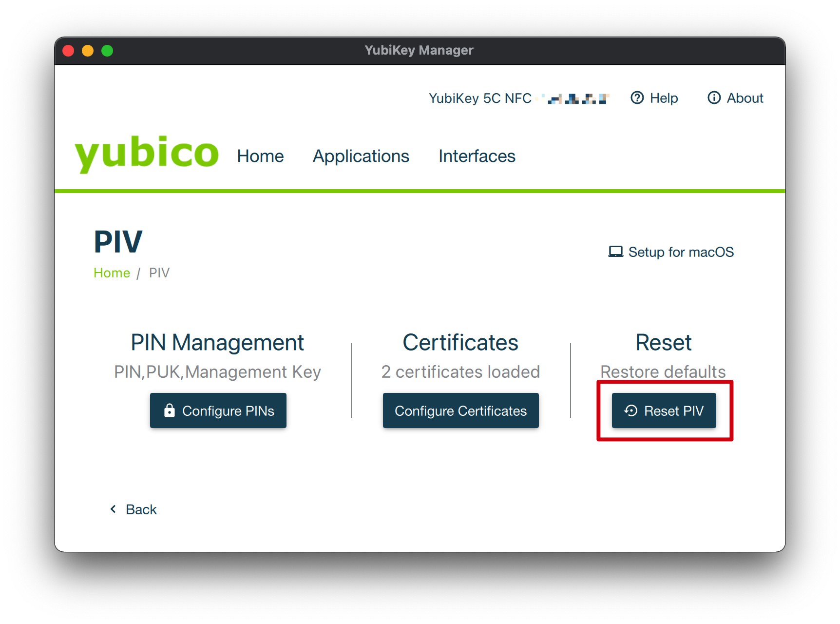
Task: Click the restore icon on Reset PIV
Action: 630,410
